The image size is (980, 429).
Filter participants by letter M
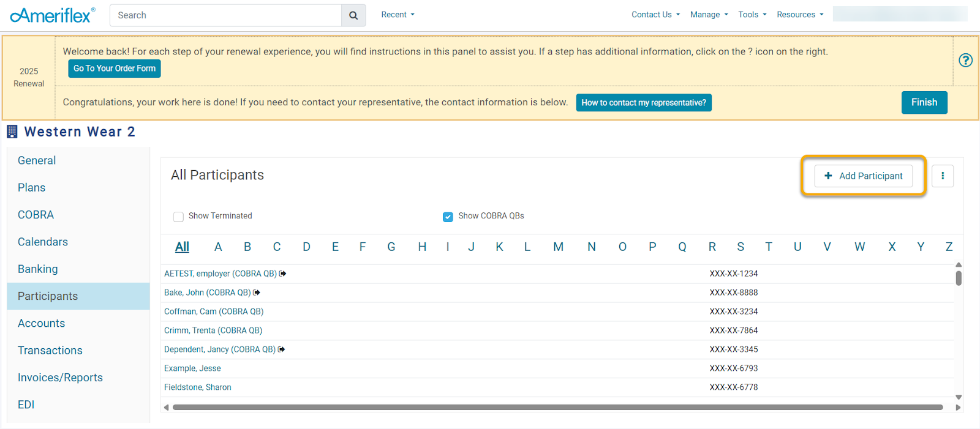559,247
